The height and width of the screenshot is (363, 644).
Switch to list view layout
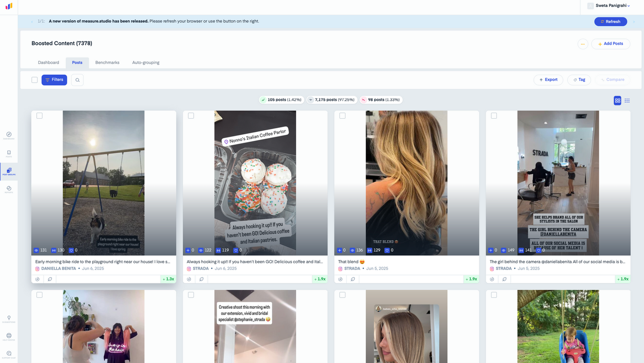click(627, 100)
